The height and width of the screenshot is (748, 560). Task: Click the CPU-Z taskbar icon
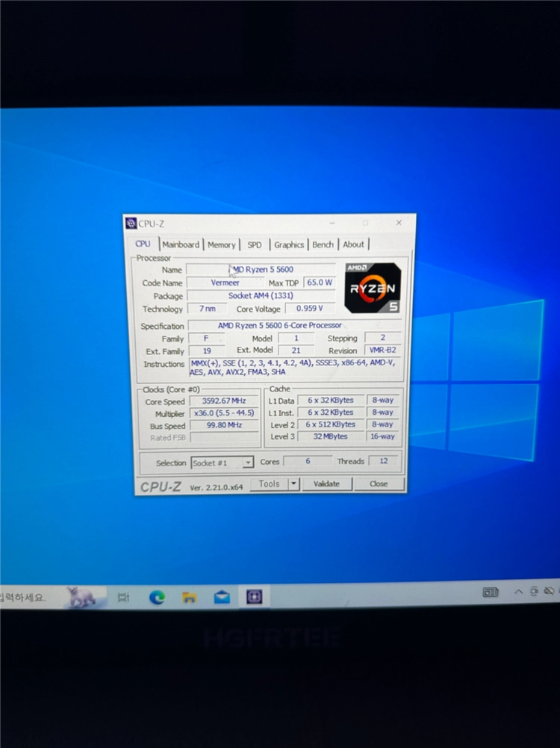(254, 596)
